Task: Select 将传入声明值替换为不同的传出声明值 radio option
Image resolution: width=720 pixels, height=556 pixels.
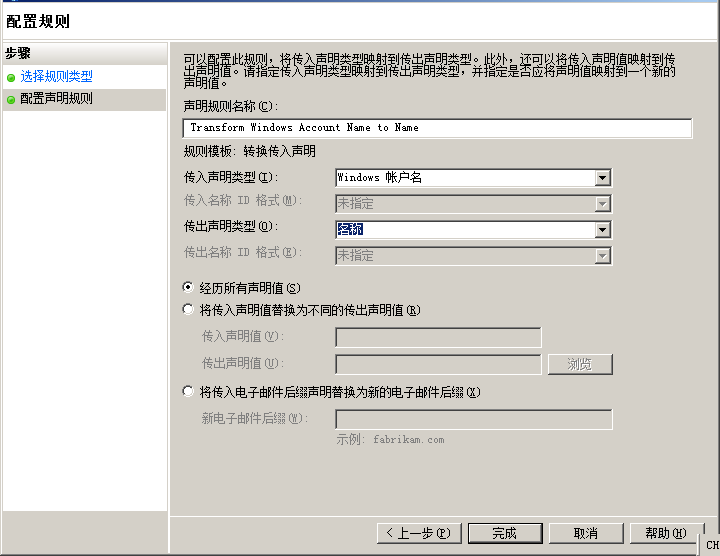Action: (188, 309)
